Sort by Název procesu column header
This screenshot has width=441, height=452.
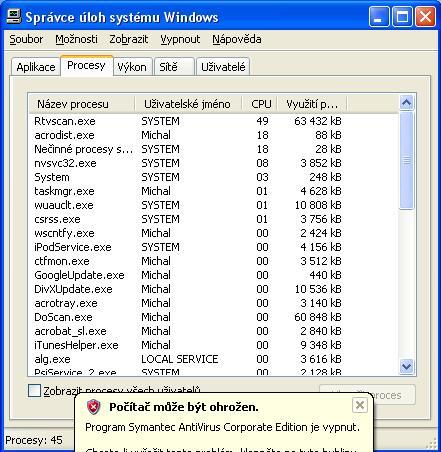tap(82, 104)
